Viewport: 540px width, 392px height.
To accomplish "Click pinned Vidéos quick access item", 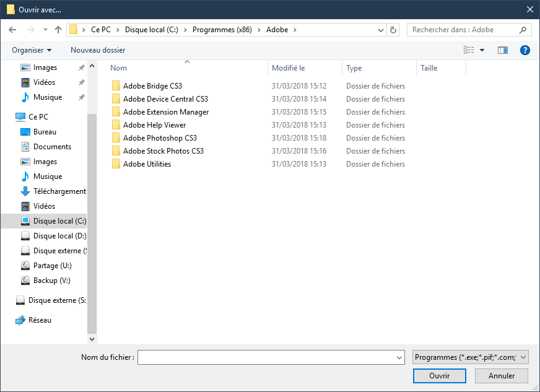I will click(x=44, y=82).
